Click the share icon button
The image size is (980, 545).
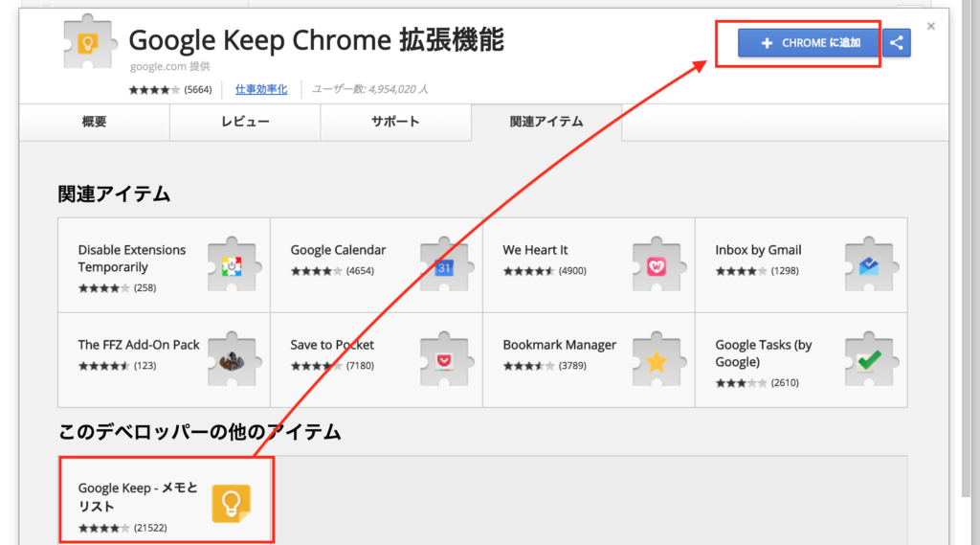pyautogui.click(x=896, y=42)
